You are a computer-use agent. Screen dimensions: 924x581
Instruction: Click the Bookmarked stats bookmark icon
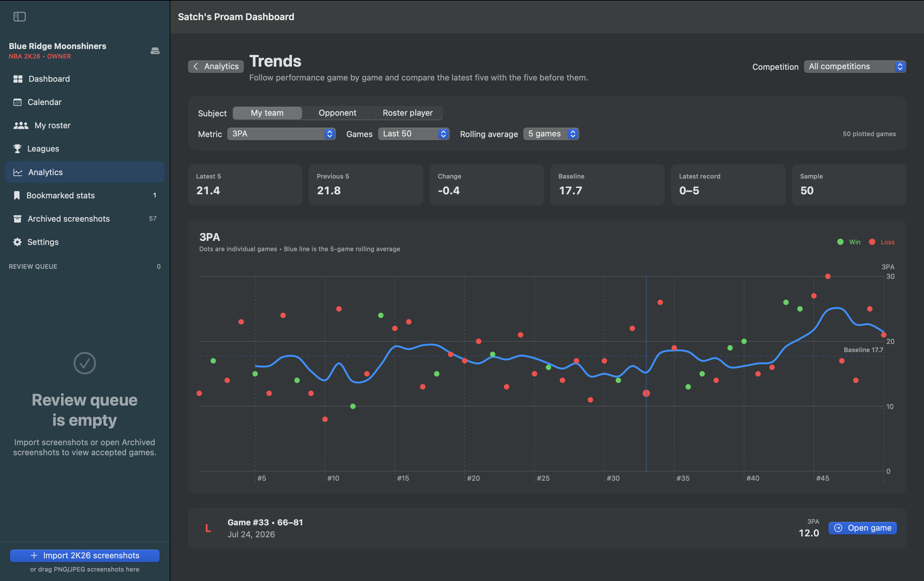[16, 195]
